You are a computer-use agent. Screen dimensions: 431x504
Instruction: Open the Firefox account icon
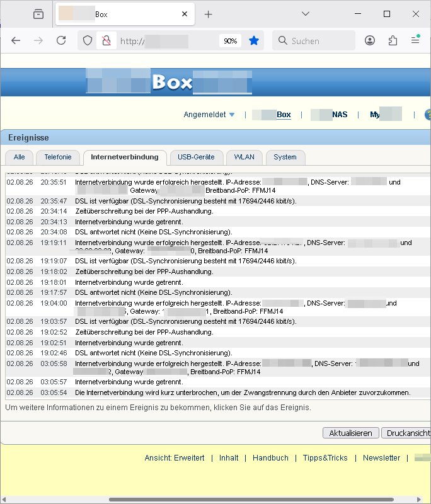370,40
